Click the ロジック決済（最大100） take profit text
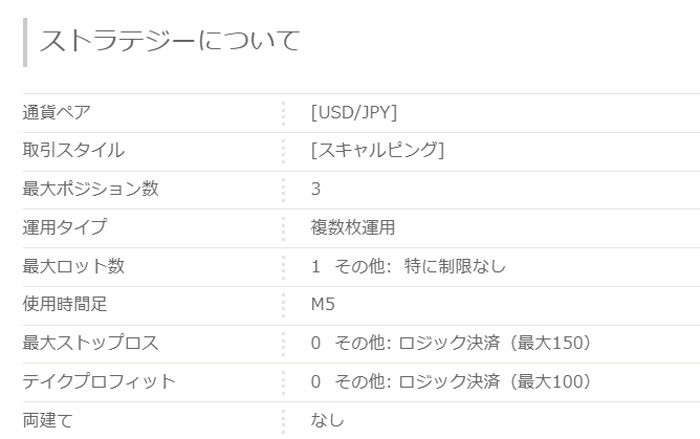Screen dimensions: 700x439 point(496,381)
